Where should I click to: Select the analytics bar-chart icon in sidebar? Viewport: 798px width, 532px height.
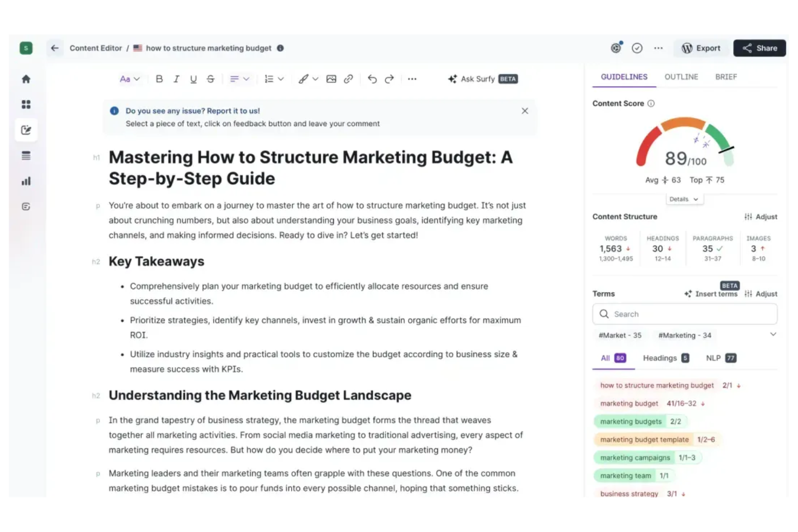click(26, 181)
